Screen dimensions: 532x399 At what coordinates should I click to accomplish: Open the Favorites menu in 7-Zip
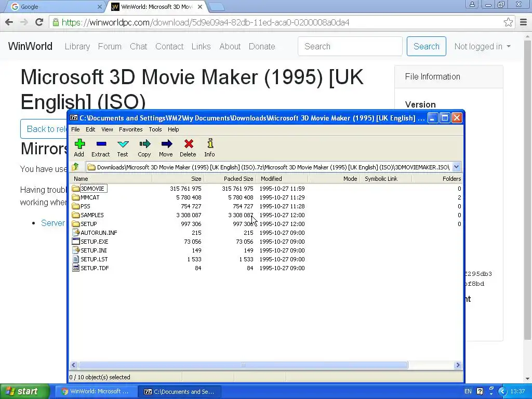point(130,129)
